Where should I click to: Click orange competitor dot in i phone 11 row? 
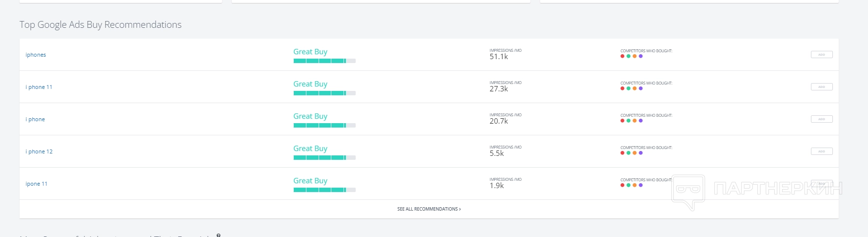tap(634, 88)
